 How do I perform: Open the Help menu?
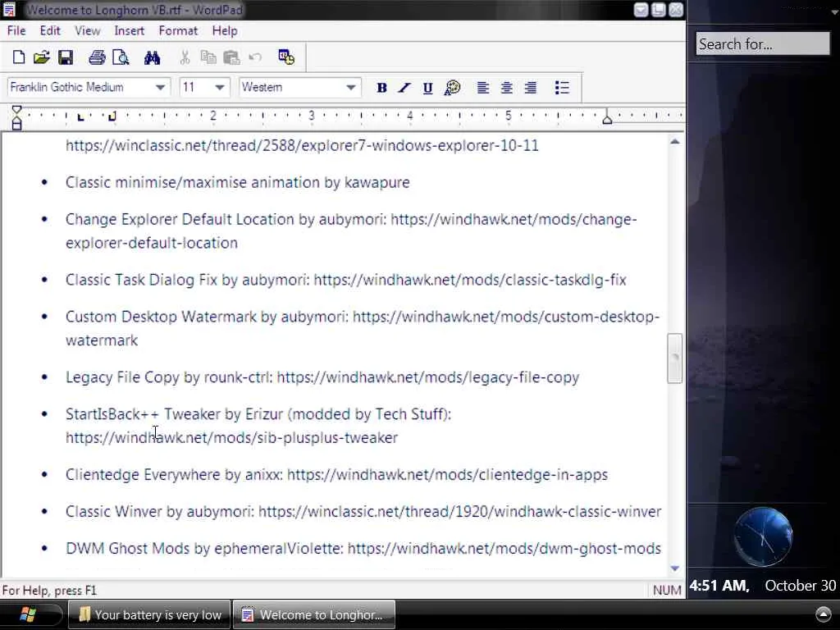click(225, 30)
